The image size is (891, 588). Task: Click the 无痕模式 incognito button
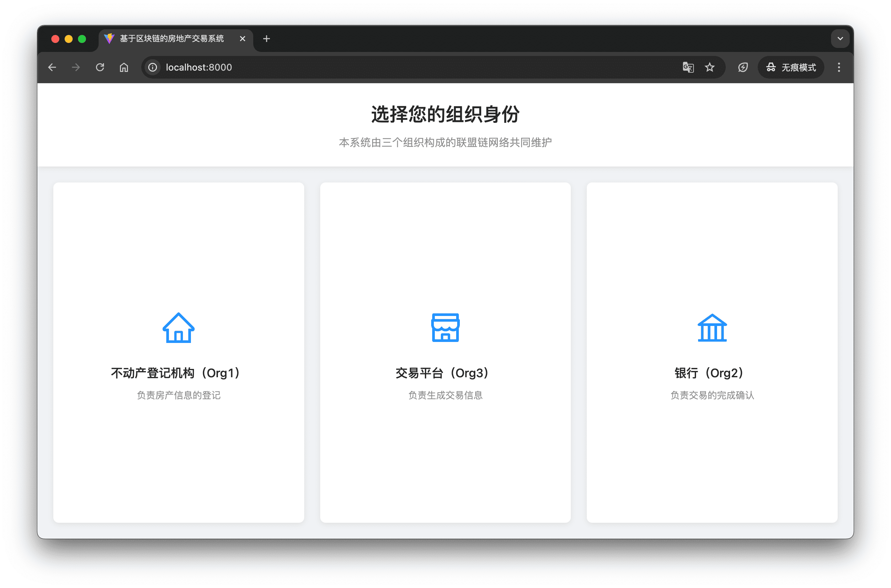coord(791,68)
